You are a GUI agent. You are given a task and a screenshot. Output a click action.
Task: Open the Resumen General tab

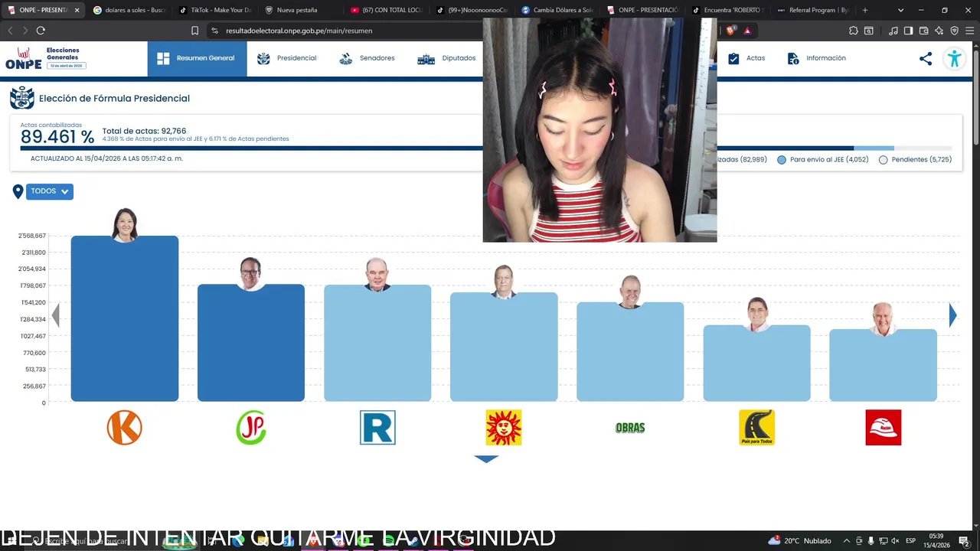click(197, 58)
